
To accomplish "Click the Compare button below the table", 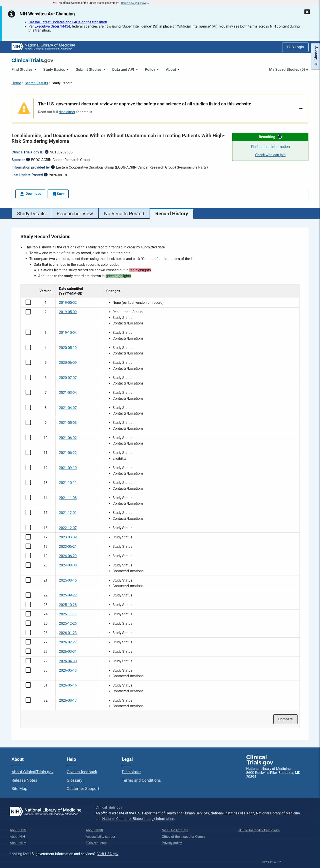I will (285, 719).
